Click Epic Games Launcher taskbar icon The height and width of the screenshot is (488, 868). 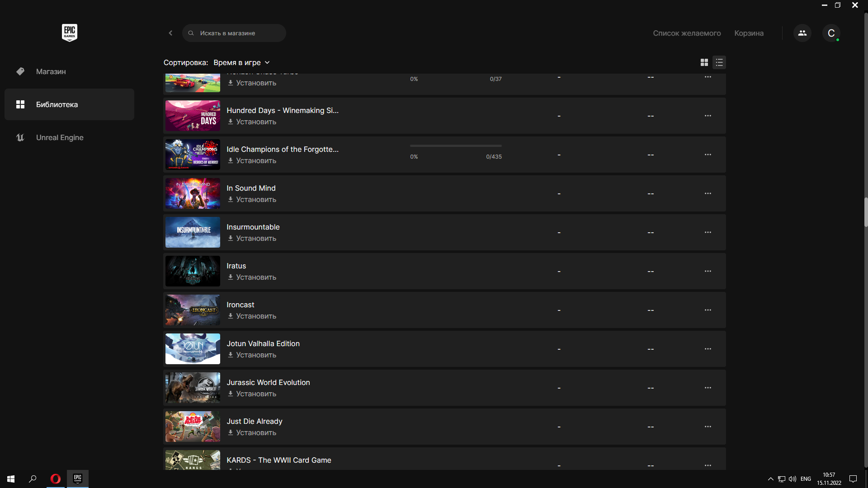[78, 479]
